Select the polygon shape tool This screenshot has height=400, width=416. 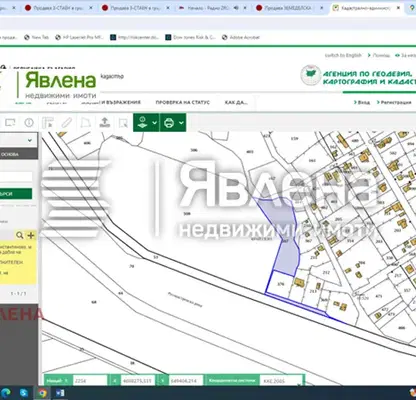click(86, 123)
